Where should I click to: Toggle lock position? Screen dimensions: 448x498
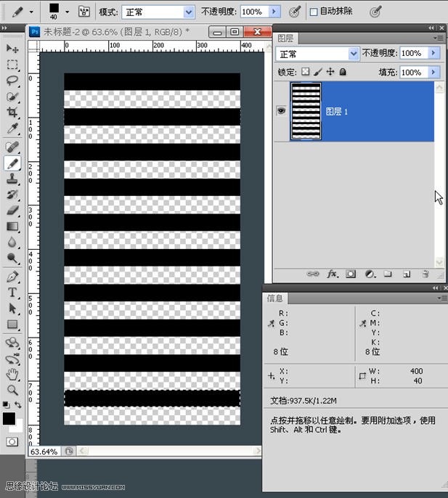330,72
